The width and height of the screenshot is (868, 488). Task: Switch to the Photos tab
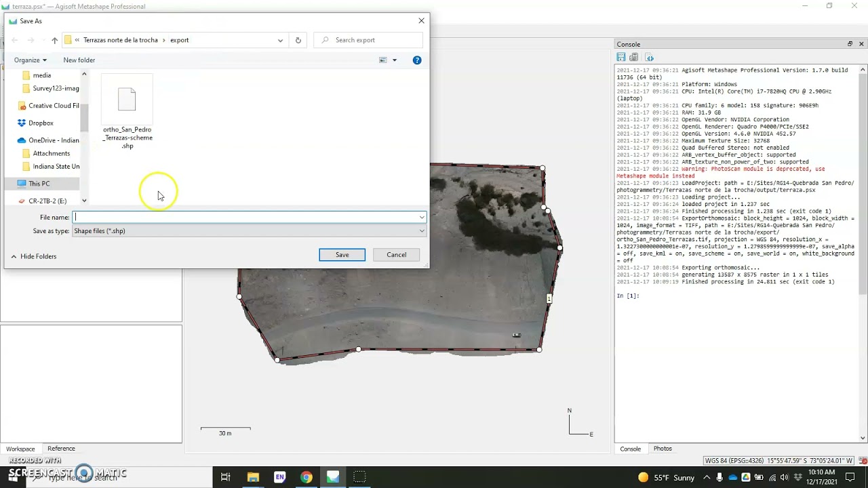663,449
